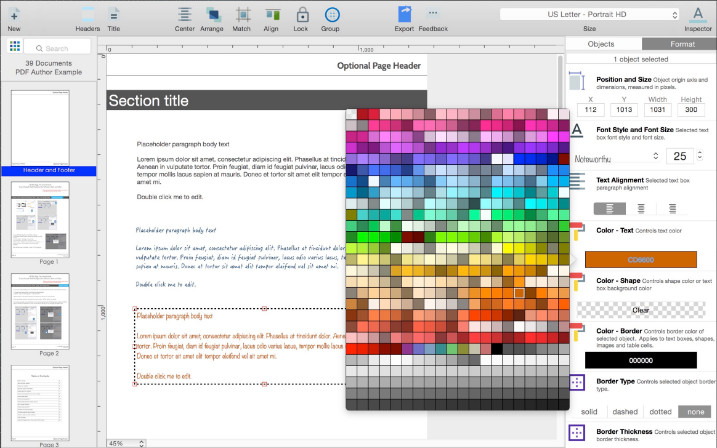717x448 pixels.
Task: Pick the highlighted orange palette swatch
Action: [x=519, y=293]
